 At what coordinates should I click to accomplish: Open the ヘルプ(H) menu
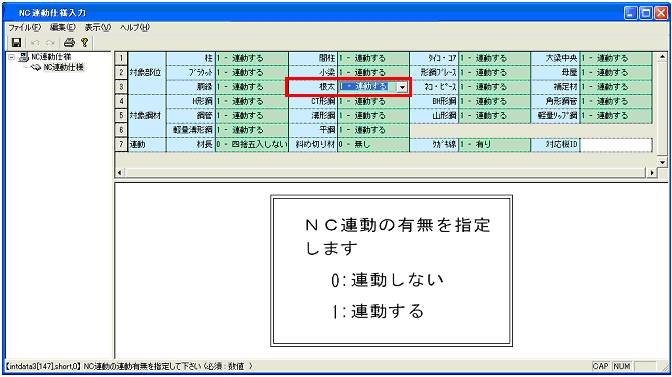[135, 27]
